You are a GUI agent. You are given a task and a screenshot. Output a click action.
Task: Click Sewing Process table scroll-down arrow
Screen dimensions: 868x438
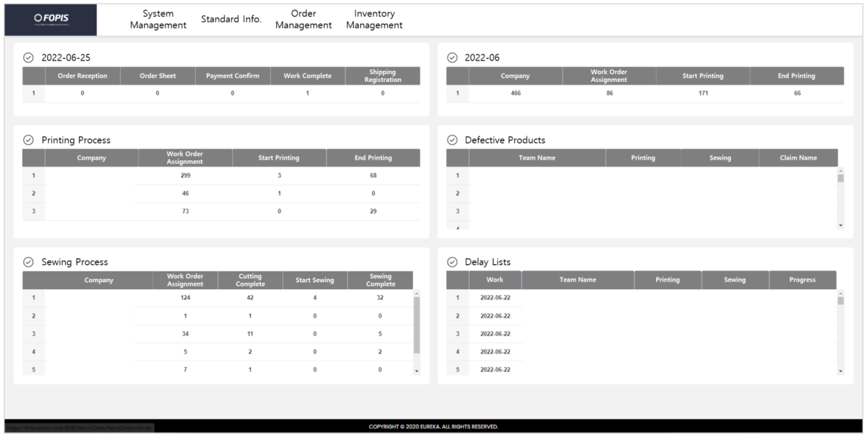point(417,371)
